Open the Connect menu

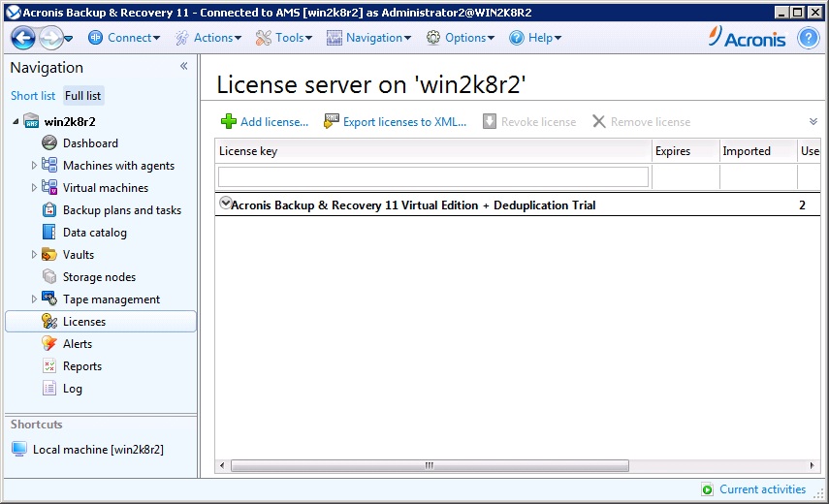tap(124, 38)
